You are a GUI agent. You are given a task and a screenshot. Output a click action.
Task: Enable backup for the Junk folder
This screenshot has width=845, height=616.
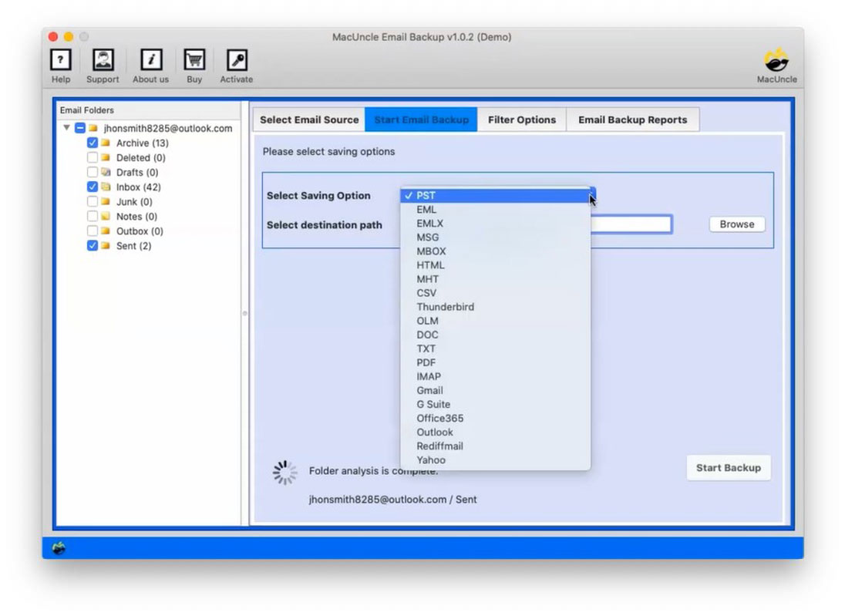(x=93, y=201)
